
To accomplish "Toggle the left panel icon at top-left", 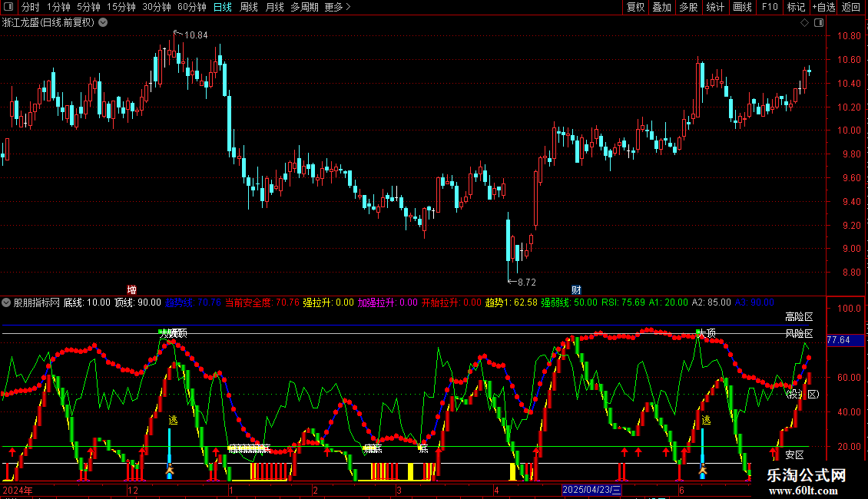I will tap(8, 7).
